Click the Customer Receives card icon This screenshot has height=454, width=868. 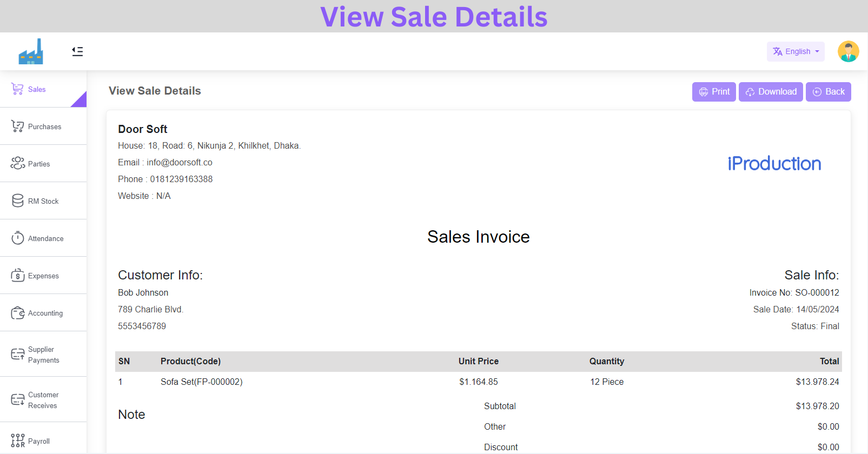coord(17,400)
